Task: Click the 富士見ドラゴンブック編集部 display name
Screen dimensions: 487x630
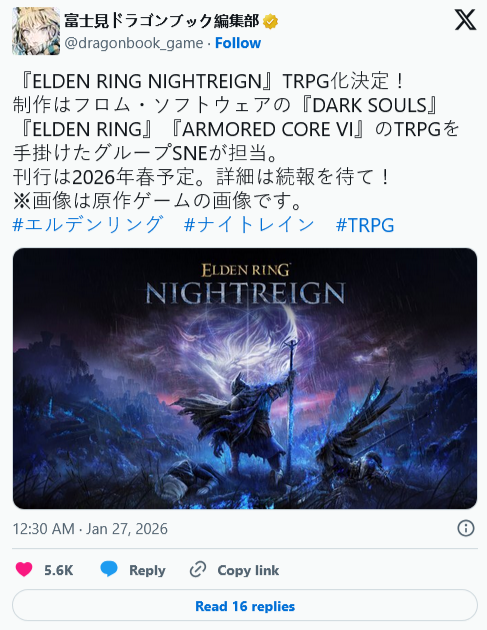Action: (x=162, y=21)
